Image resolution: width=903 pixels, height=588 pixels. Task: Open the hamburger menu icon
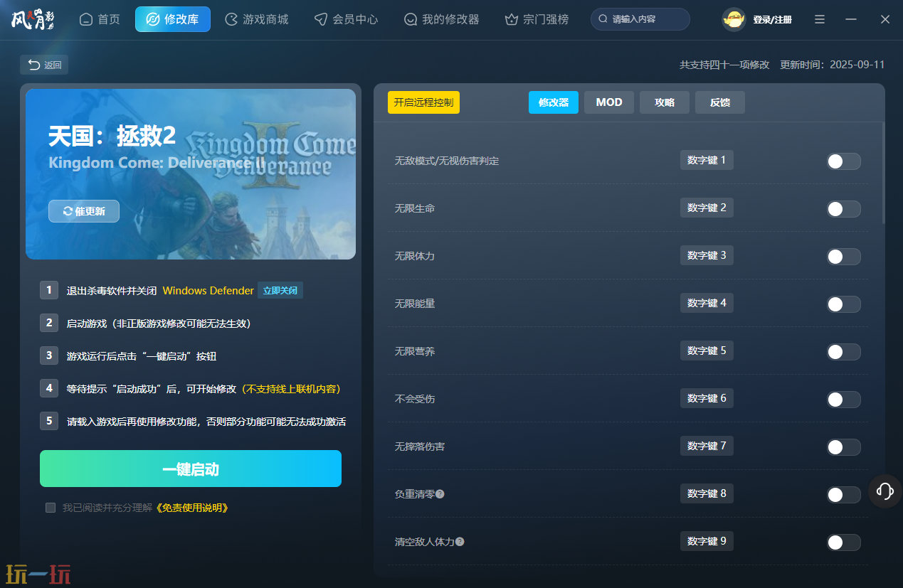(x=820, y=19)
